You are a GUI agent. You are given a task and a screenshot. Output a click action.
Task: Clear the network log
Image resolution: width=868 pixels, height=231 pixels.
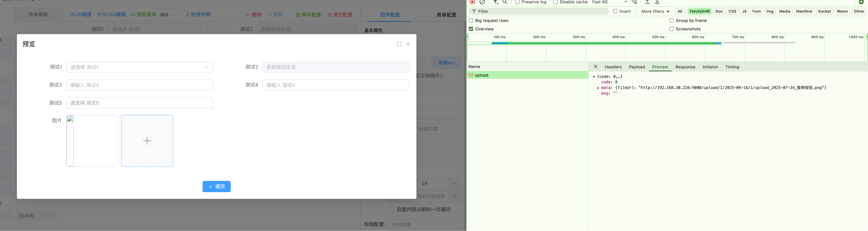point(482,2)
